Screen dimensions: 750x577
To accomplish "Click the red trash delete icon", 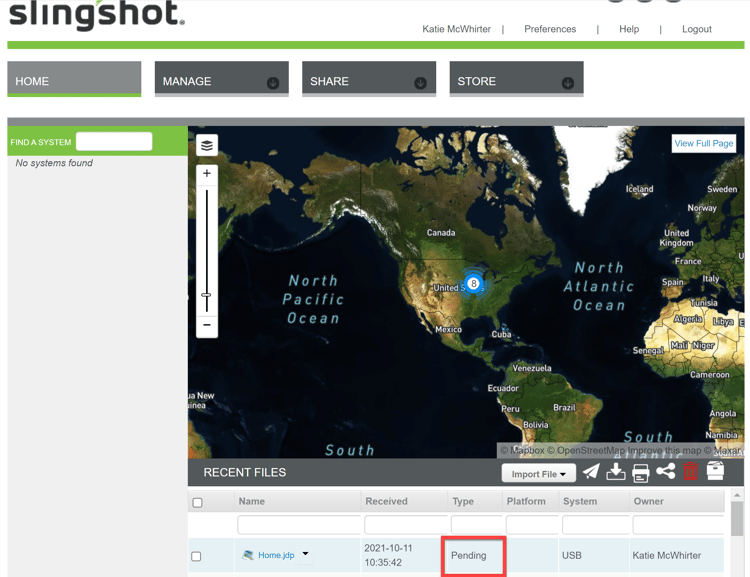I will click(x=690, y=472).
